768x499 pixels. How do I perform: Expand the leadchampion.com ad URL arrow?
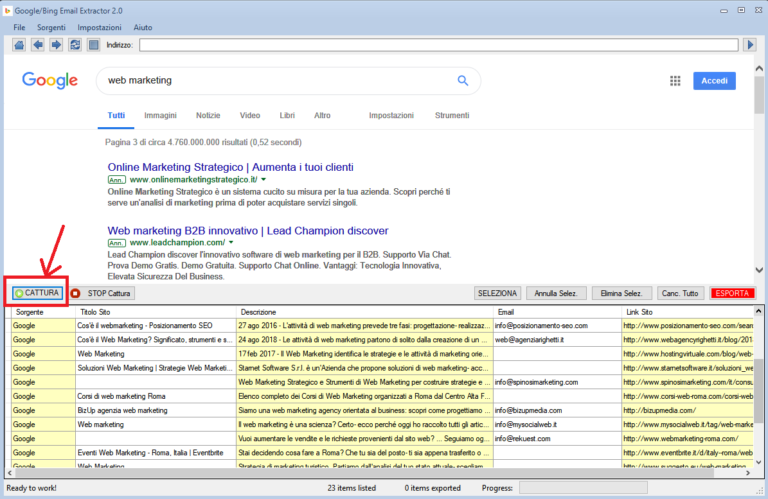[231, 242]
